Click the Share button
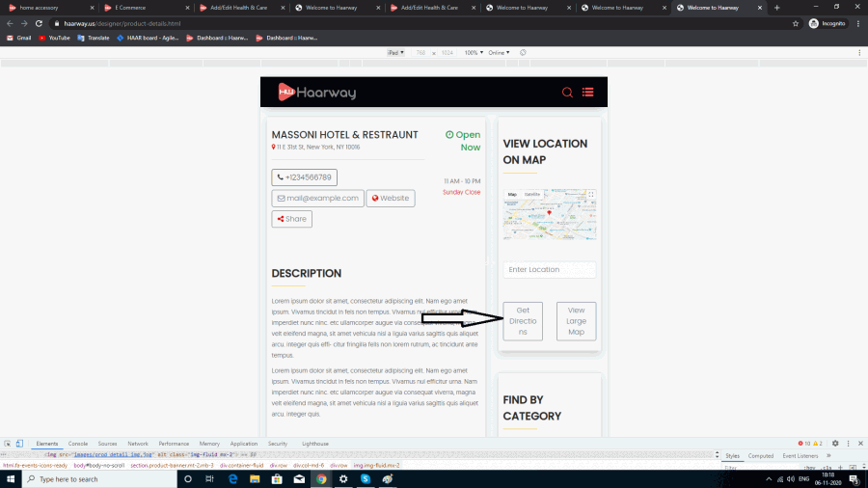Image resolution: width=868 pixels, height=488 pixels. (x=291, y=219)
